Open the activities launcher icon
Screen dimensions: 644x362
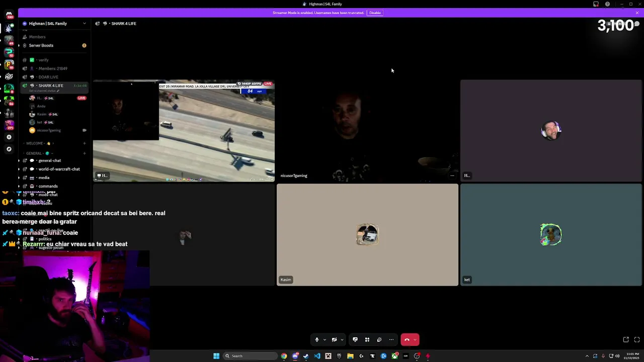(367, 340)
